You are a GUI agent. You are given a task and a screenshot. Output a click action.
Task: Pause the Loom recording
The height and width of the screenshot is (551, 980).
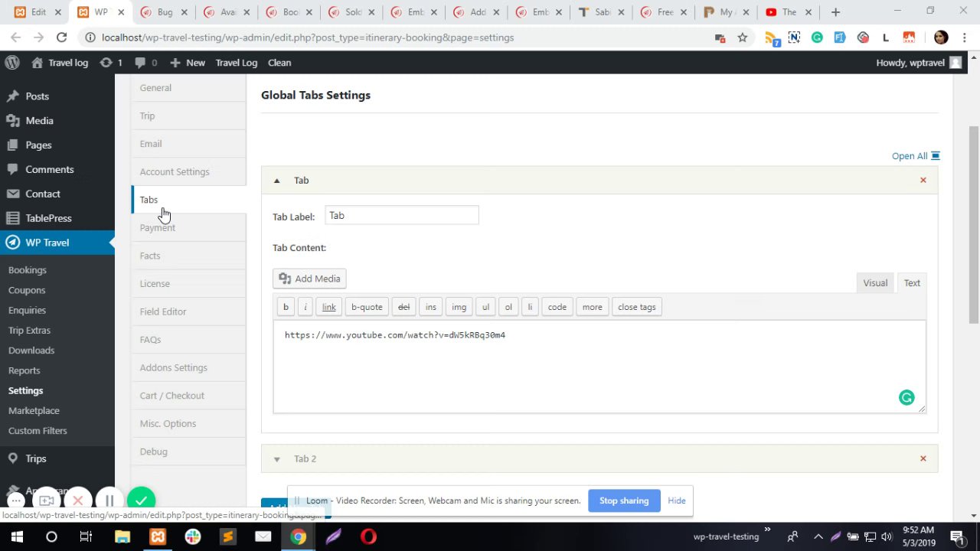[x=109, y=500]
